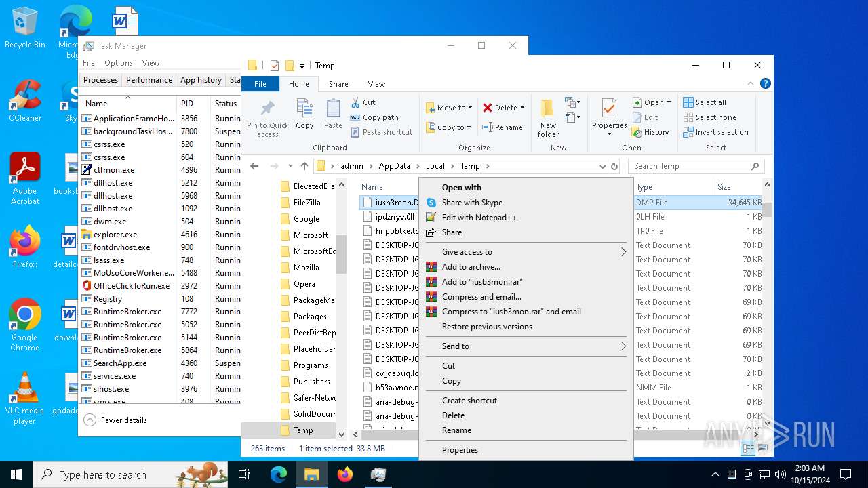Click Firefox icon in taskbar
This screenshot has height=488, width=868.
(345, 474)
